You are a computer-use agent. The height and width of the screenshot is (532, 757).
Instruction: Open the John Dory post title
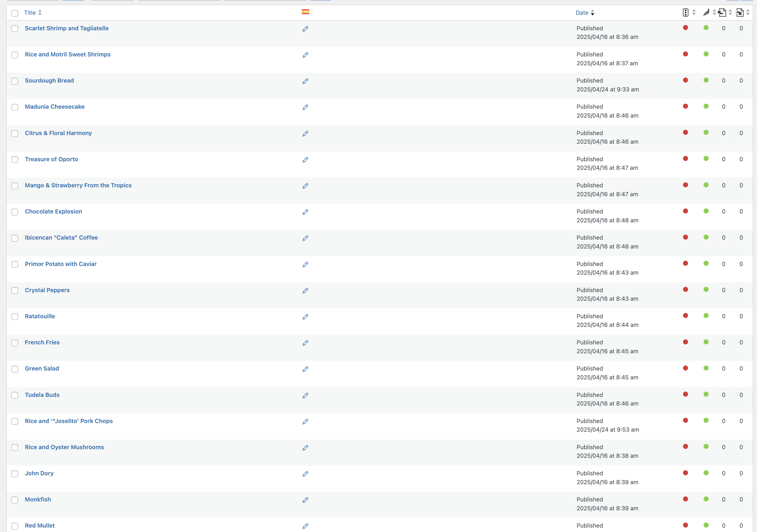point(39,473)
